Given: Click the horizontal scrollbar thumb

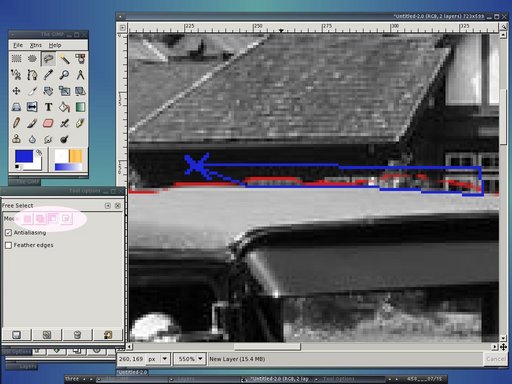Looking at the screenshot, I should (267, 347).
